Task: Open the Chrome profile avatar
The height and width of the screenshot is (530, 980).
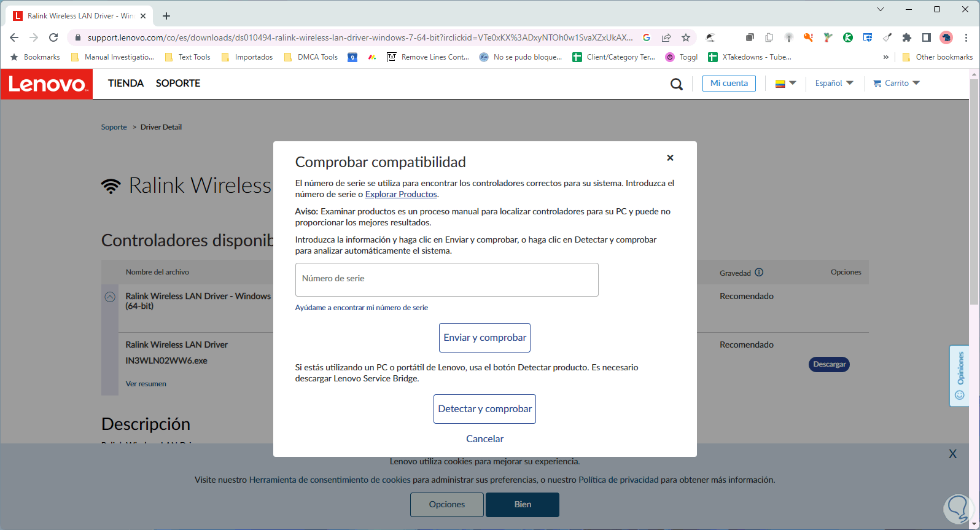Action: click(x=946, y=37)
